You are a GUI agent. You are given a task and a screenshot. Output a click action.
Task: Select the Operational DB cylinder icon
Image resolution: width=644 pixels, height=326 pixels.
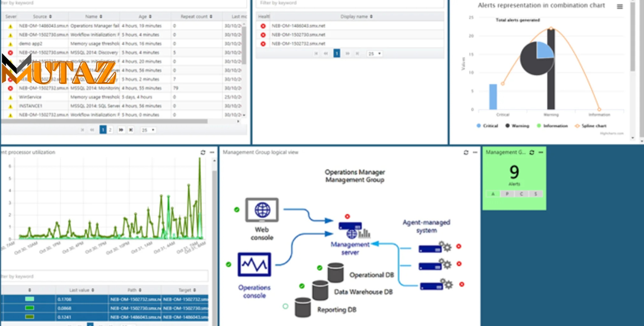336,273
